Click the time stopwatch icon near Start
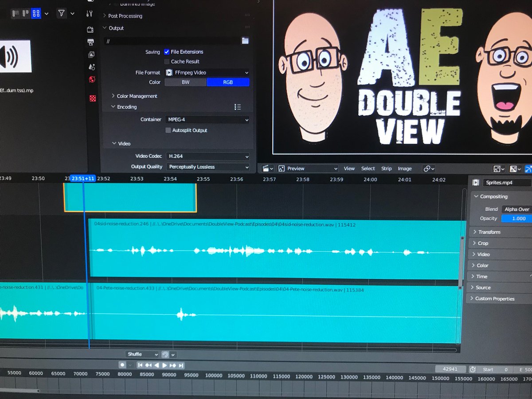 coord(473,369)
